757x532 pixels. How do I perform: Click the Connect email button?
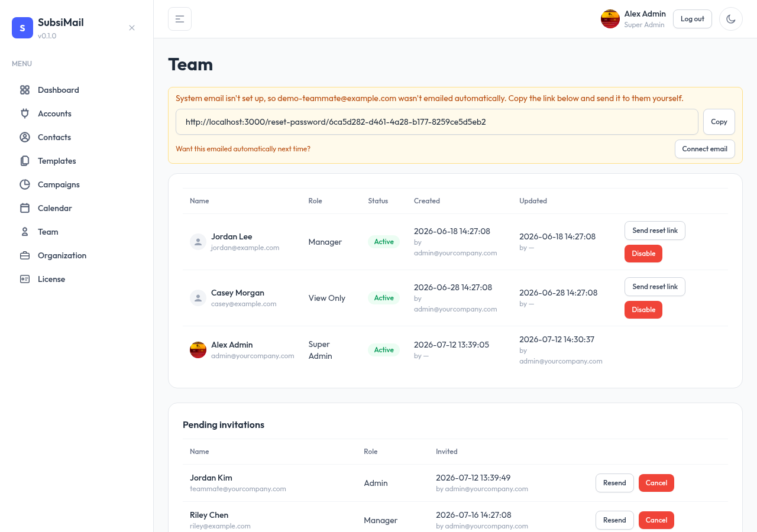pos(705,149)
